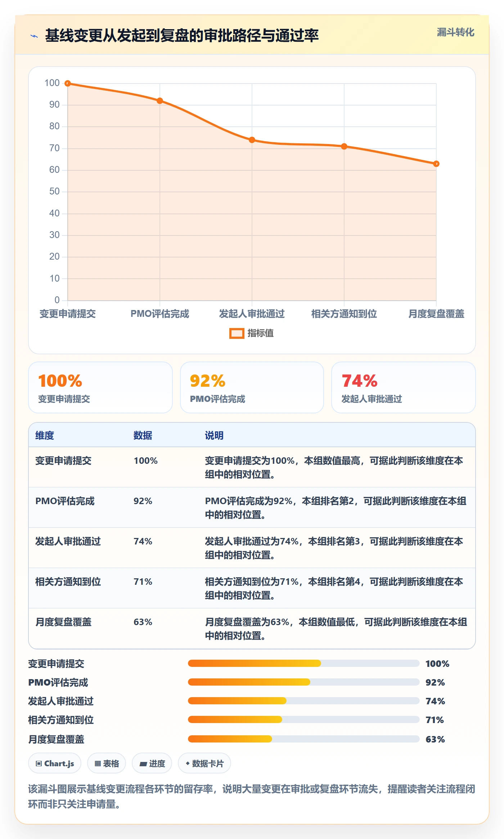Viewport: 504px width, 839px height.
Task: Click the 月度复盘覆盖 chart data point
Action: tap(436, 164)
